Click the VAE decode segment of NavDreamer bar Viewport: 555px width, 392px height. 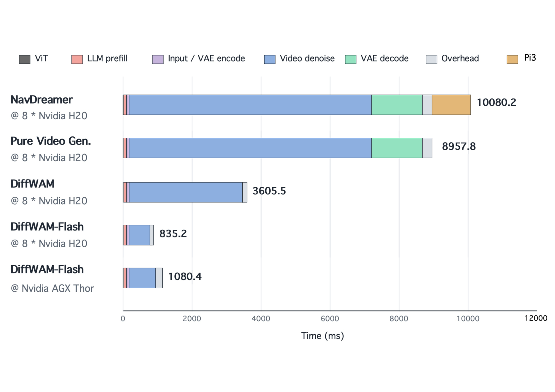397,105
